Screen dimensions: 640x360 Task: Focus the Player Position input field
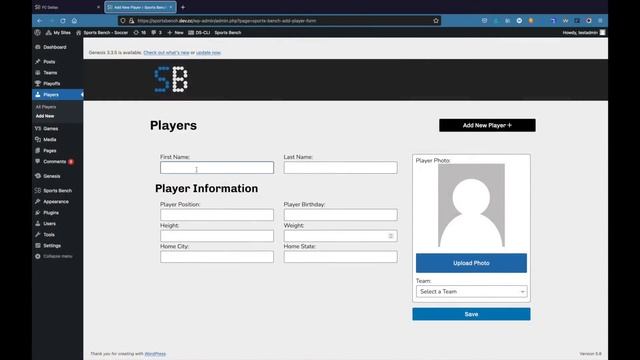217,215
